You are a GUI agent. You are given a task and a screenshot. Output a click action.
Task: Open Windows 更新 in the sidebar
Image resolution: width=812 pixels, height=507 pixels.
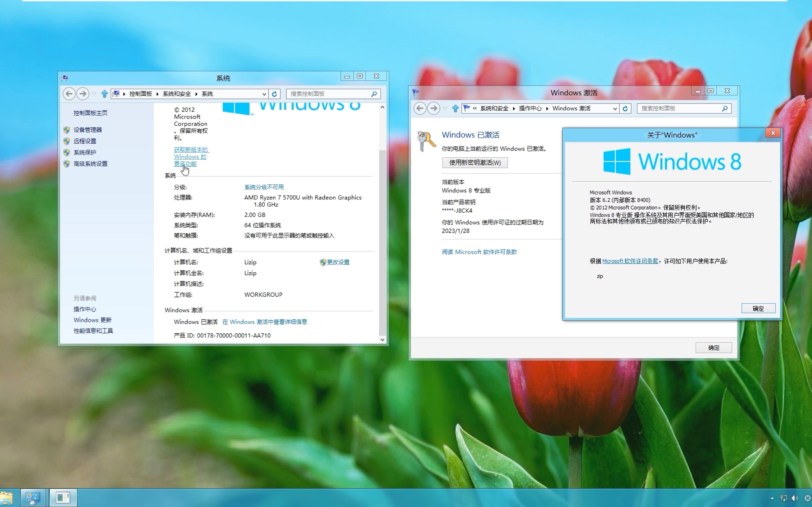click(x=92, y=320)
